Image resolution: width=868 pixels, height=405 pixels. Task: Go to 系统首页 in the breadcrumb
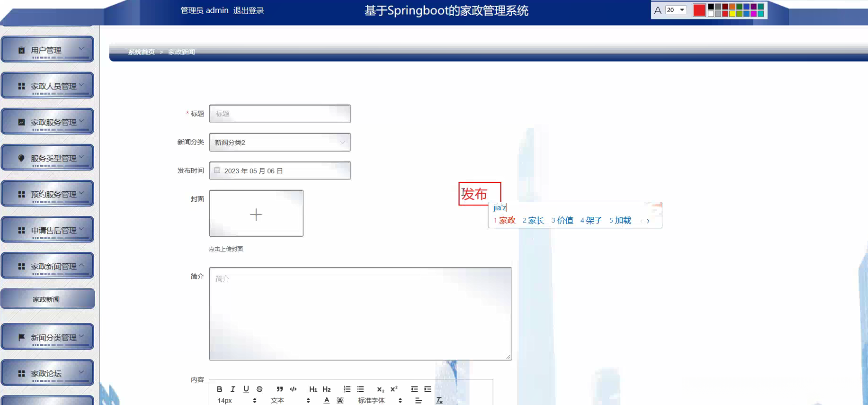coord(141,52)
